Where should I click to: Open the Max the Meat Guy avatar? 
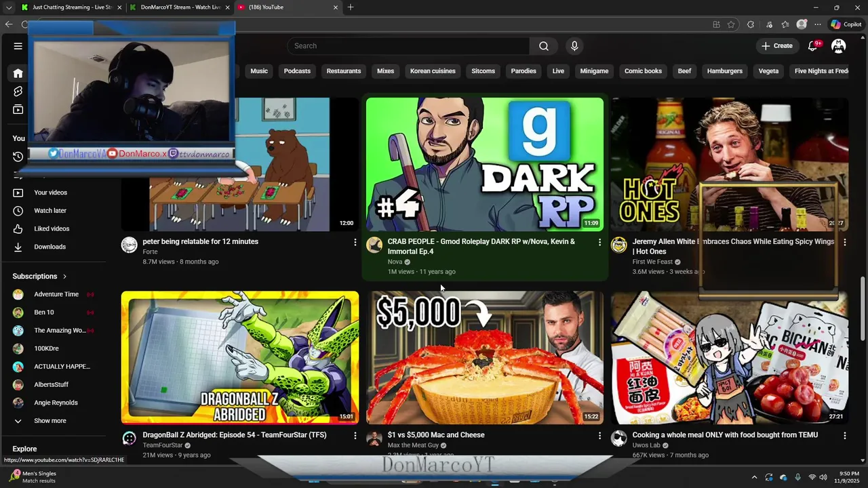coord(374,439)
